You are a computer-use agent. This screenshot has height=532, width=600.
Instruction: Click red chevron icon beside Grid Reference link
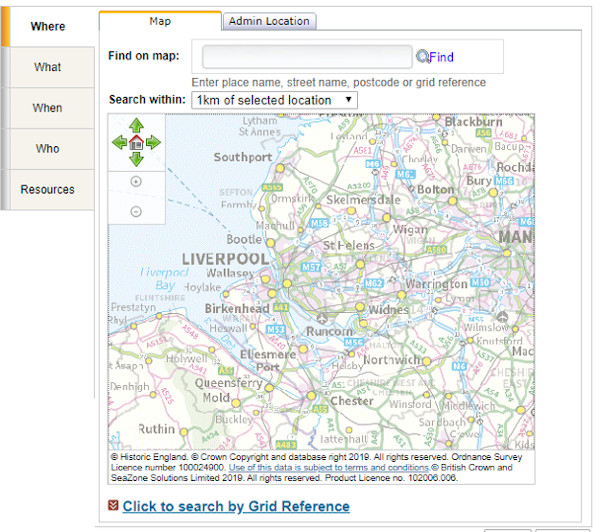tap(113, 505)
